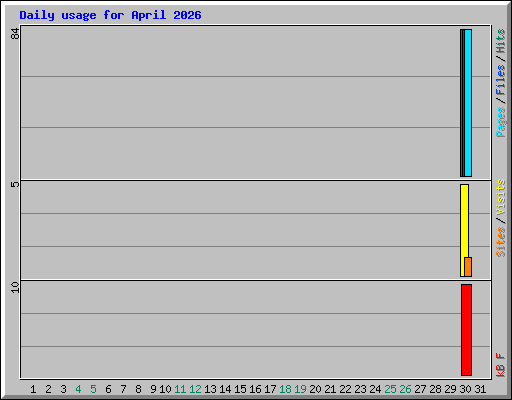Viewport: 512px width, 400px height.
Task: Click the 'Pages' legend label
Action: point(500,122)
